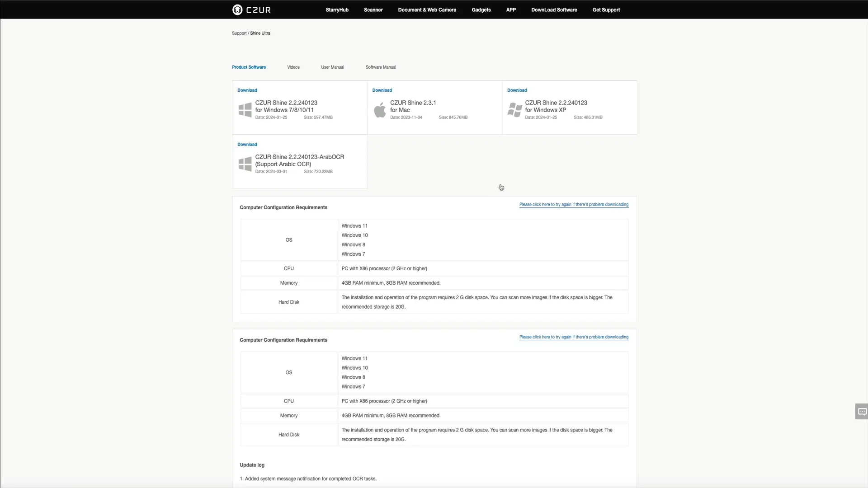Open the chat widget icon

click(x=862, y=412)
